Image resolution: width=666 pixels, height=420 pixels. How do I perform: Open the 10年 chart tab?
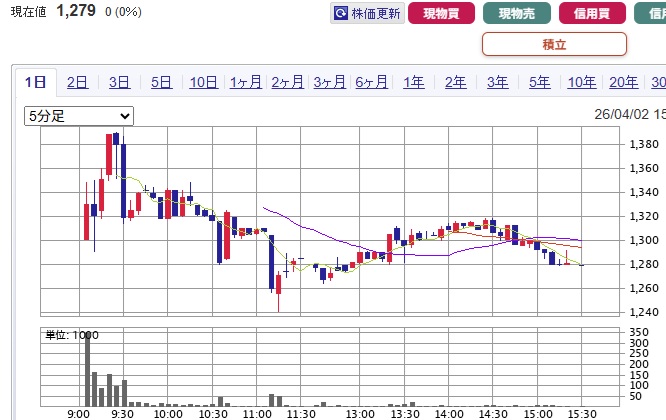pyautogui.click(x=581, y=82)
